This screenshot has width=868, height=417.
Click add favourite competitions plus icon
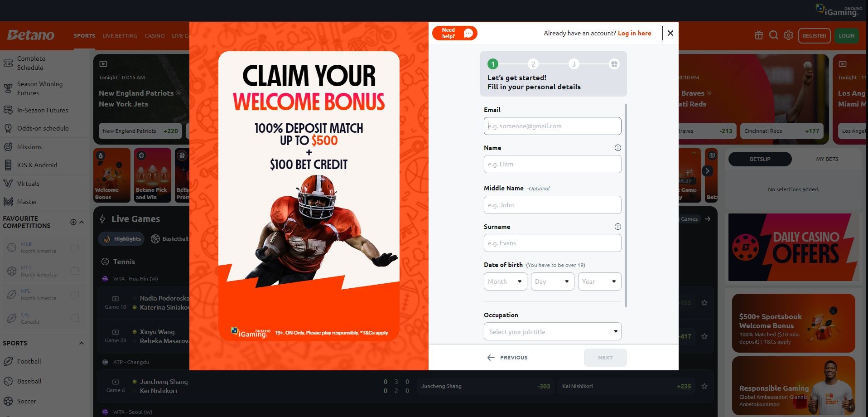coord(73,222)
